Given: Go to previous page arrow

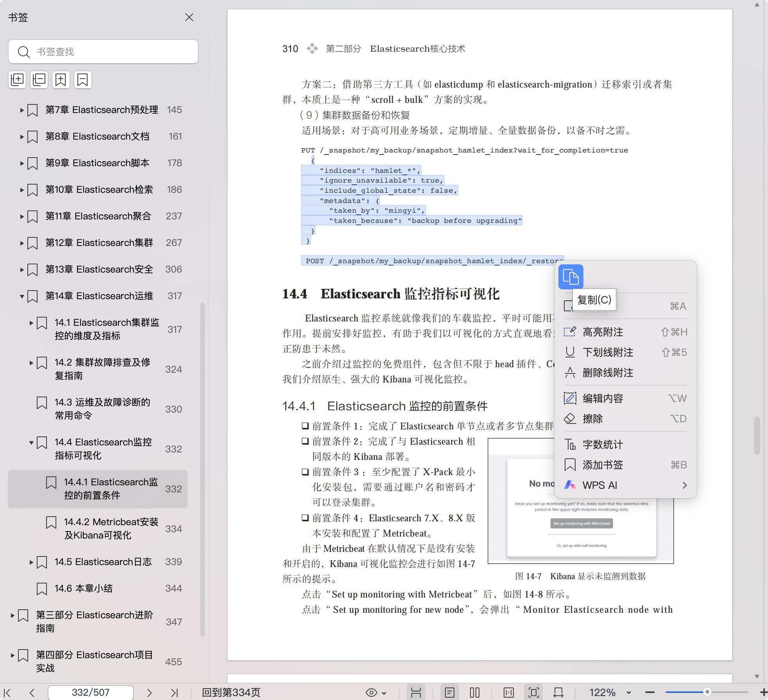Looking at the screenshot, I should 32,693.
